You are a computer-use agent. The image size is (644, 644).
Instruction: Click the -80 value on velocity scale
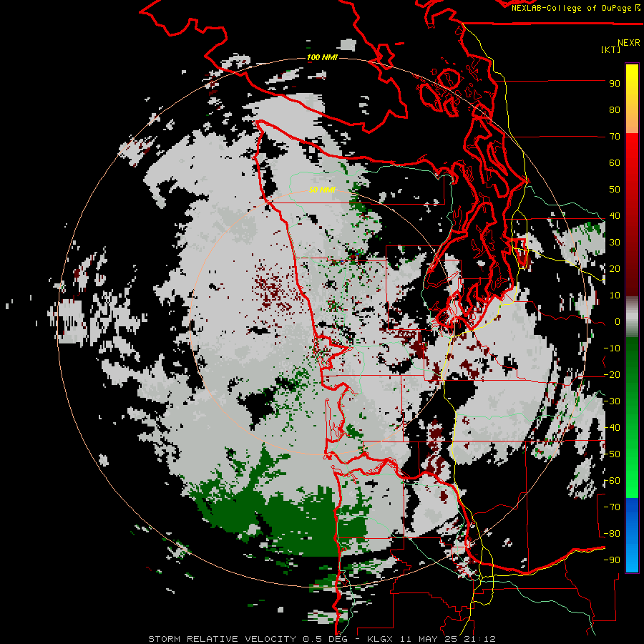click(612, 534)
